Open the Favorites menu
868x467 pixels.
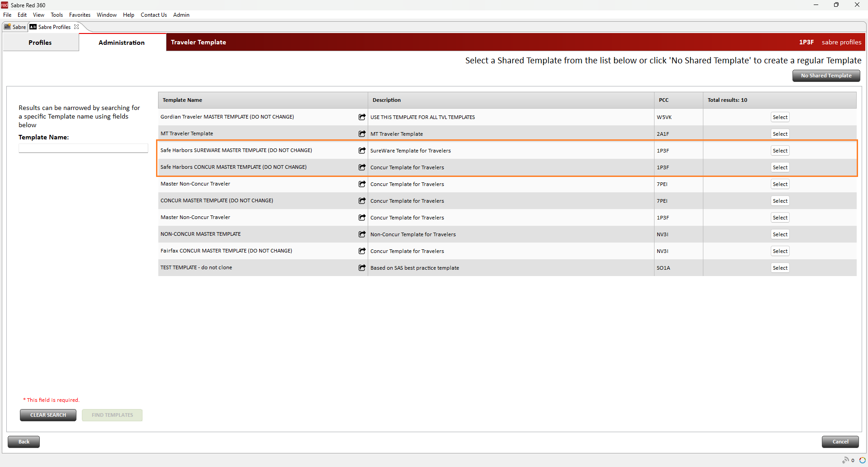click(80, 15)
